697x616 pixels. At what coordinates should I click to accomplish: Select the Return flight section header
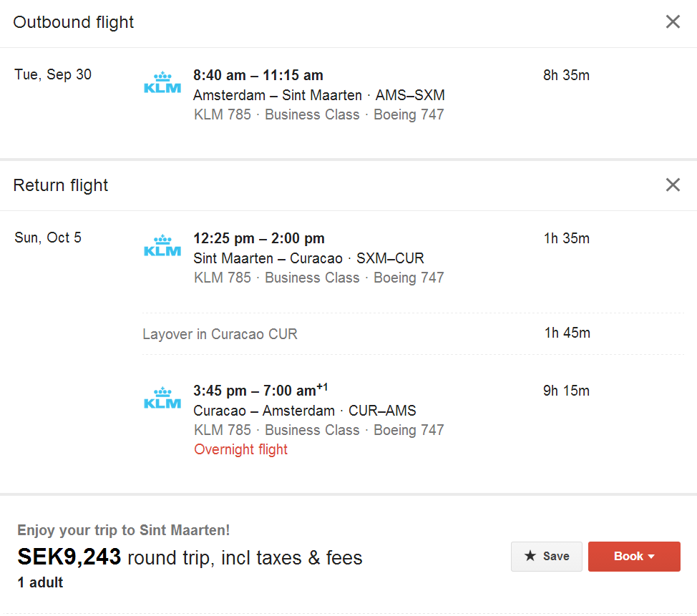click(x=61, y=185)
